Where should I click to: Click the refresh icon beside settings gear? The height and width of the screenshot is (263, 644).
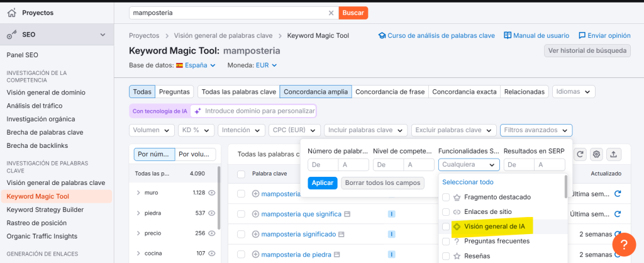(x=580, y=154)
